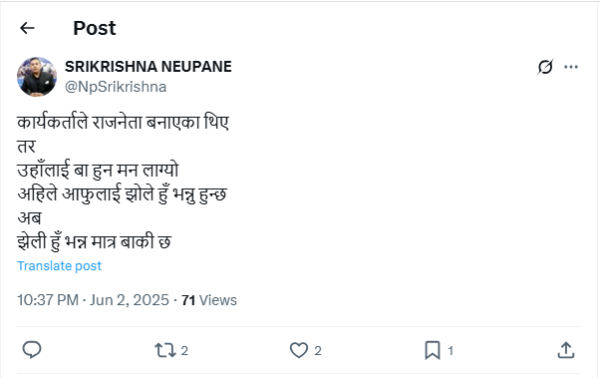View the 71 Views analytics

[x=209, y=300]
